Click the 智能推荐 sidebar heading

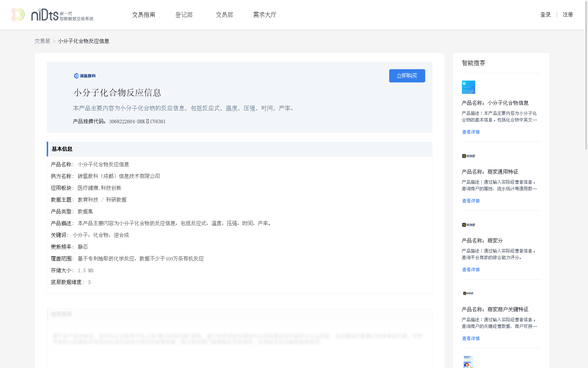click(473, 63)
